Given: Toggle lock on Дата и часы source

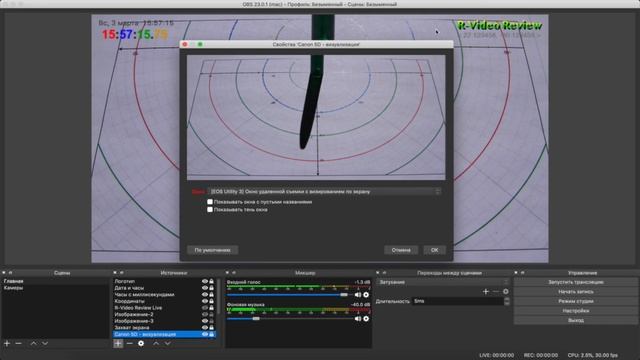Looking at the screenshot, I should pyautogui.click(x=211, y=288).
